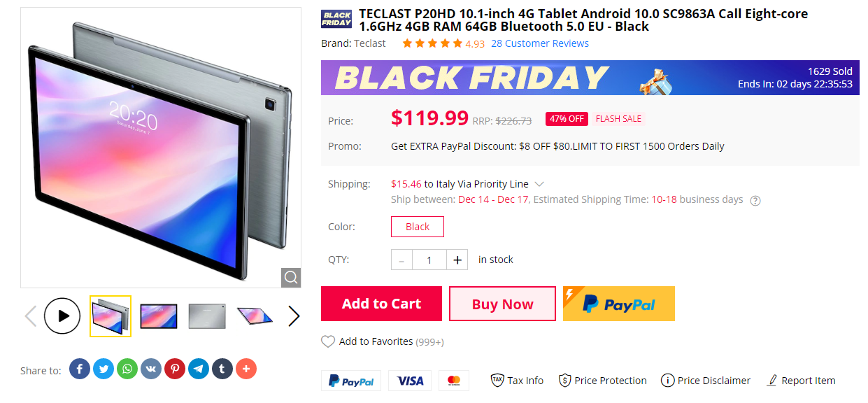Open the shipping time help tooltip
Screen dimensions: 868x403
pyautogui.click(x=755, y=200)
